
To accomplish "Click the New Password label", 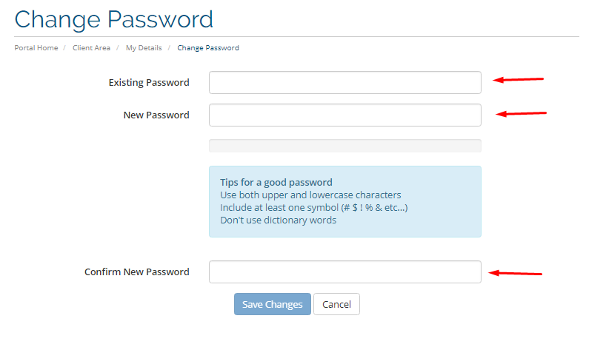I will pos(156,115).
